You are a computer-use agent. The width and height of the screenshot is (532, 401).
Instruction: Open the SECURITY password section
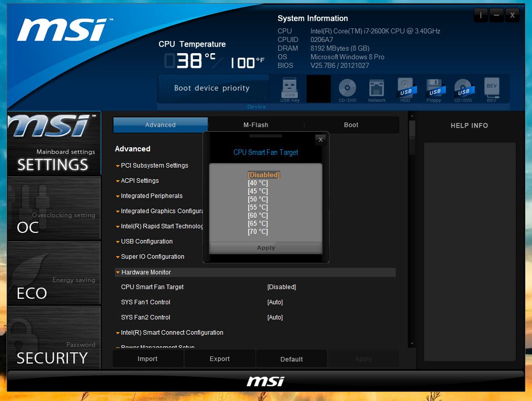point(54,337)
